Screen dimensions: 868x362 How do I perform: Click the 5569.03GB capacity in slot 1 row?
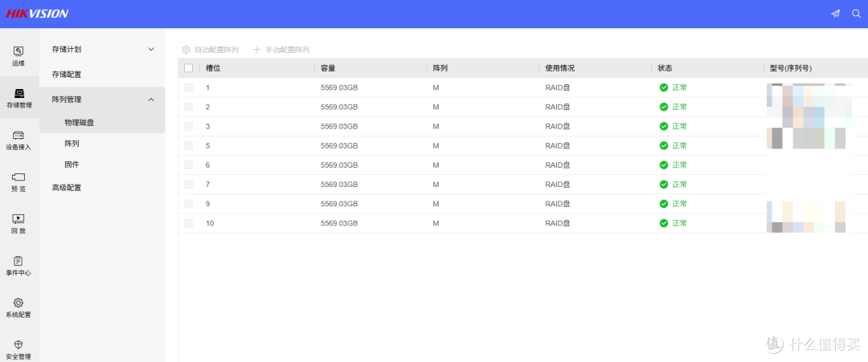coord(339,87)
